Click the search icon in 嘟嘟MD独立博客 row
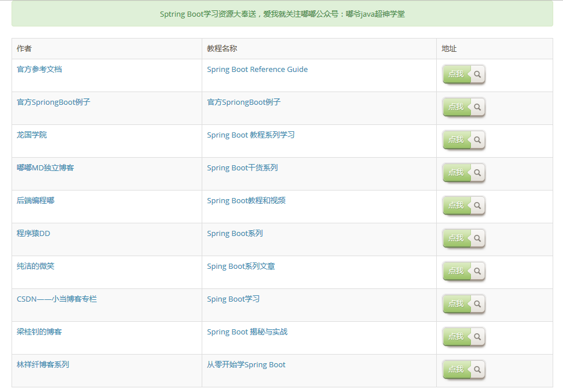563x392 pixels. tap(477, 173)
